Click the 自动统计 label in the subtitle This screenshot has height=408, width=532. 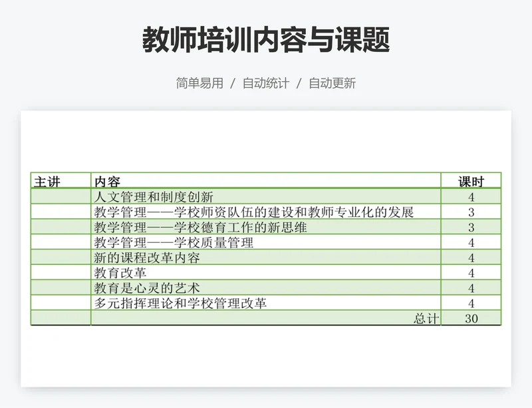[265, 84]
